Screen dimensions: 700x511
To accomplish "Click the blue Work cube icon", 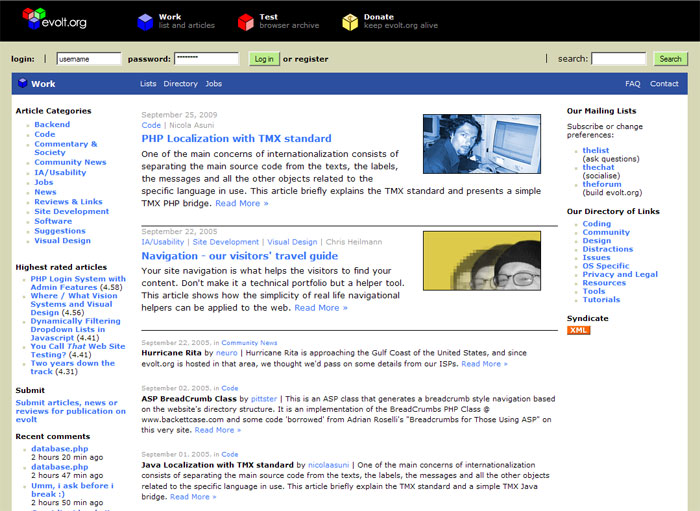I will 145,22.
